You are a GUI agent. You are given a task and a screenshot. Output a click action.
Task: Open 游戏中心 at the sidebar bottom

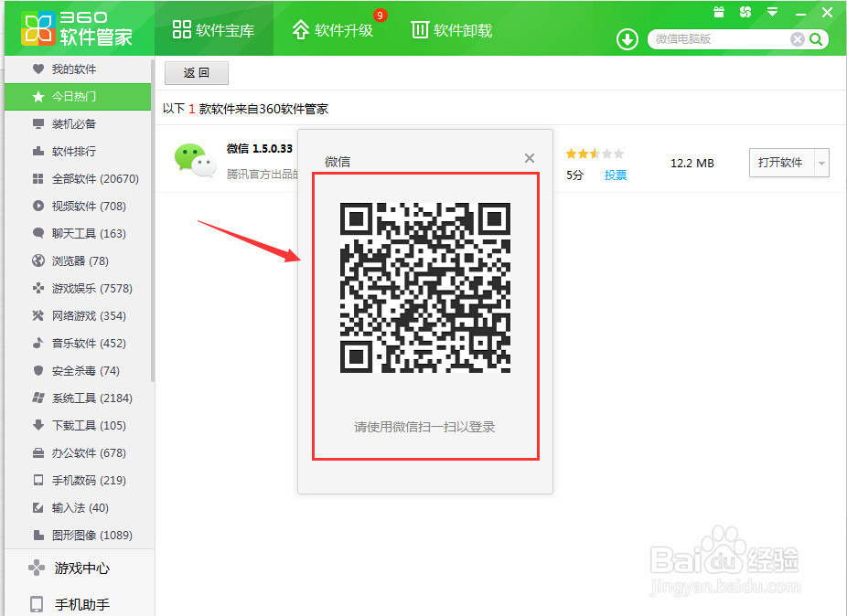pyautogui.click(x=80, y=568)
